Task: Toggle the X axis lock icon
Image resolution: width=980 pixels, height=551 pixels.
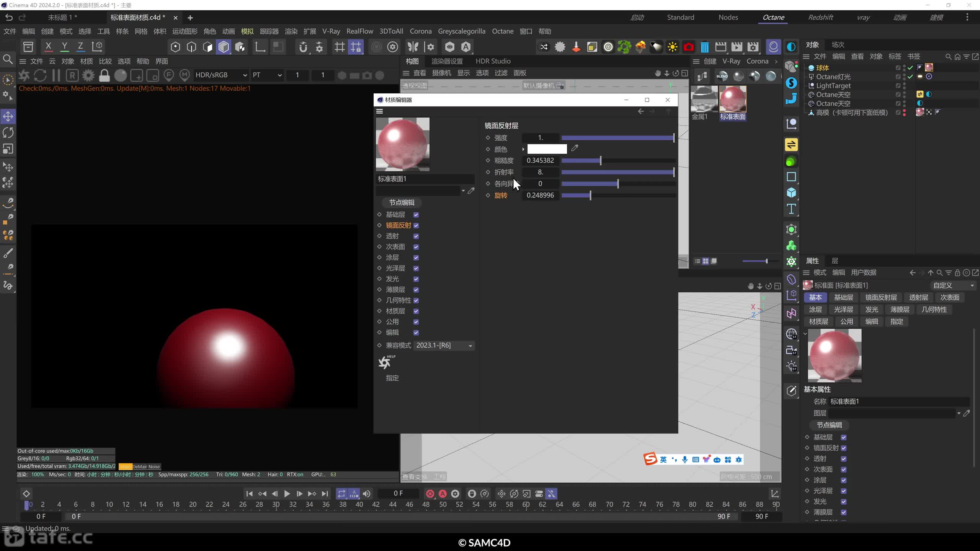Action: (48, 47)
